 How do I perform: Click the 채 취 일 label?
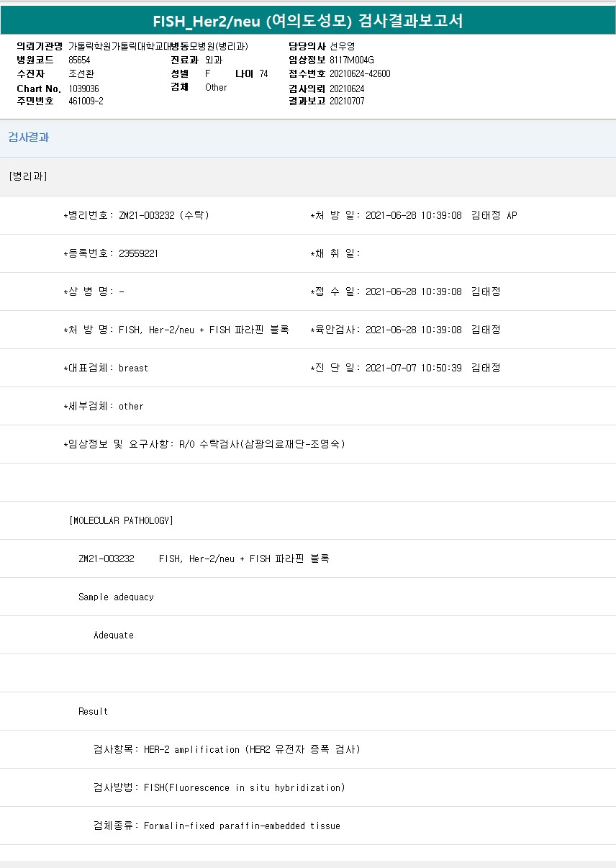click(335, 253)
